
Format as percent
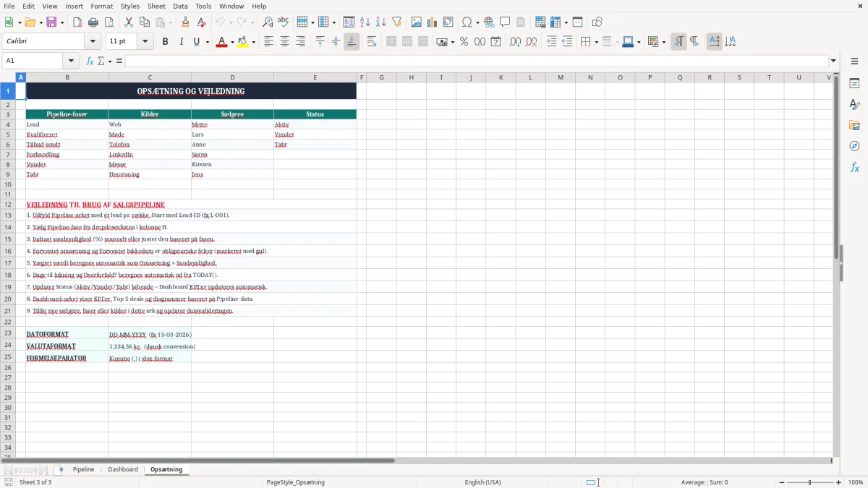click(464, 42)
